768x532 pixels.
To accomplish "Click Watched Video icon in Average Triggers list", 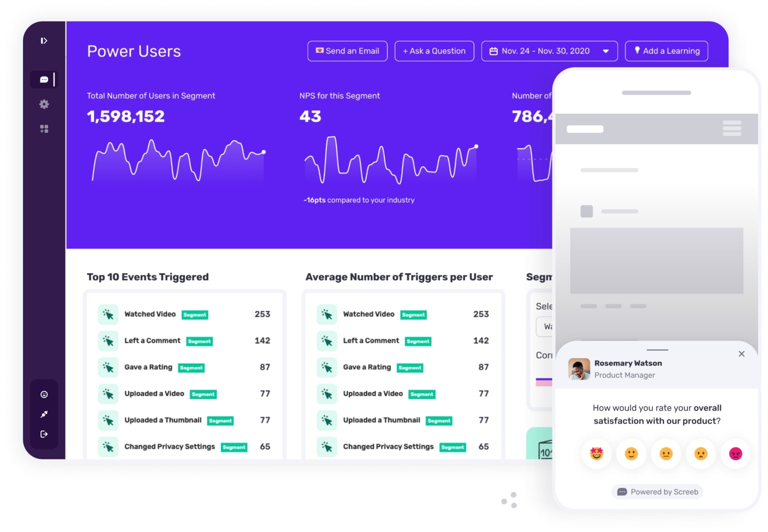I will click(x=326, y=314).
